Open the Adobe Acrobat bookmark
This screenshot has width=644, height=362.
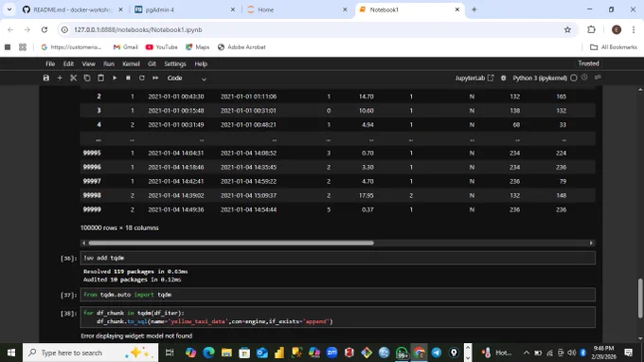coord(241,47)
